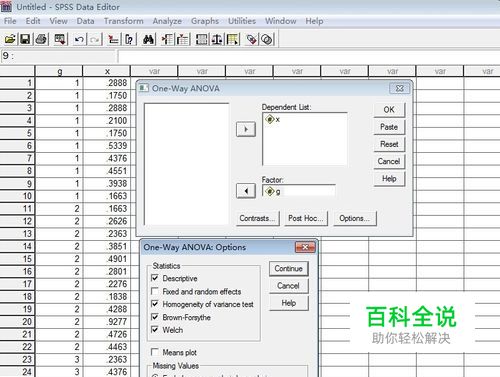Click Help in the Options dialog
The width and height of the screenshot is (500, 377).
click(x=289, y=303)
